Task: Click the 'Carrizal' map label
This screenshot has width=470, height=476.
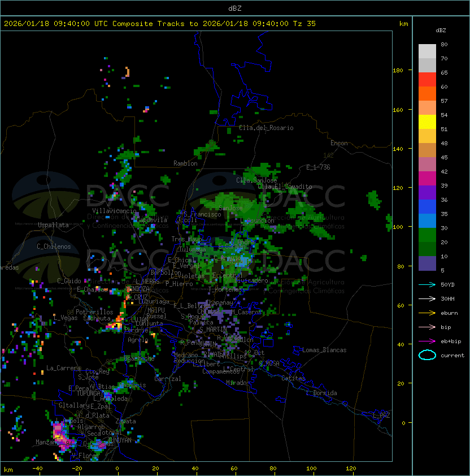Action: click(x=167, y=379)
